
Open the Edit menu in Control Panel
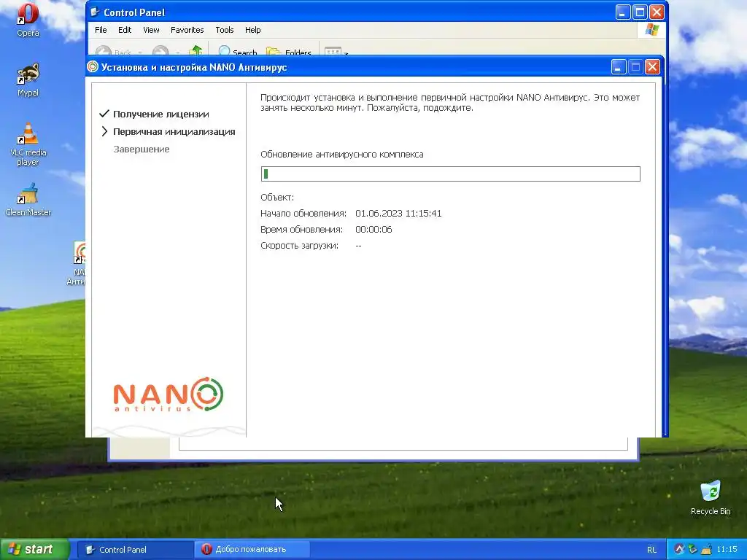(x=125, y=30)
